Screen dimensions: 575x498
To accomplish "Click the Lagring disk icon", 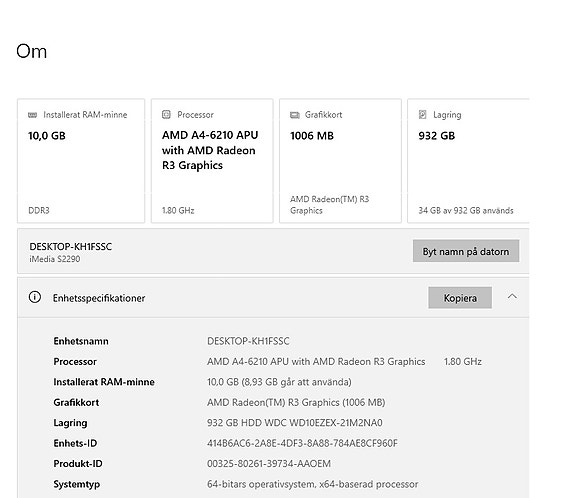I will click(422, 115).
